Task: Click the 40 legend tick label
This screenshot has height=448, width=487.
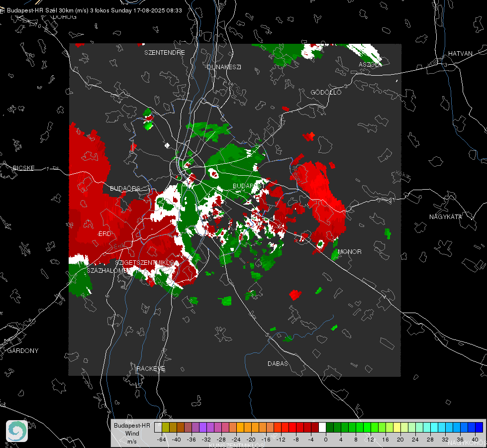Action: click(475, 440)
